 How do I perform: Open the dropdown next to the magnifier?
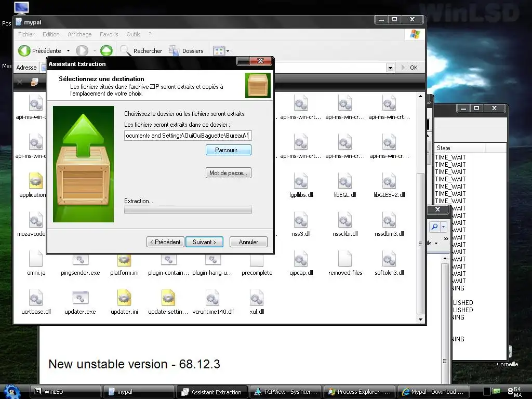[444, 227]
